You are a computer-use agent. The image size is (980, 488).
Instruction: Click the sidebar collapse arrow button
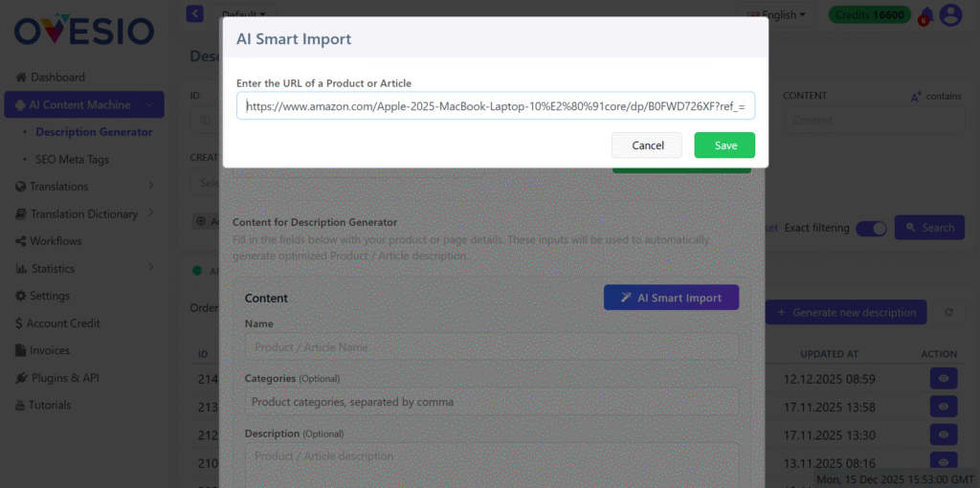(195, 14)
